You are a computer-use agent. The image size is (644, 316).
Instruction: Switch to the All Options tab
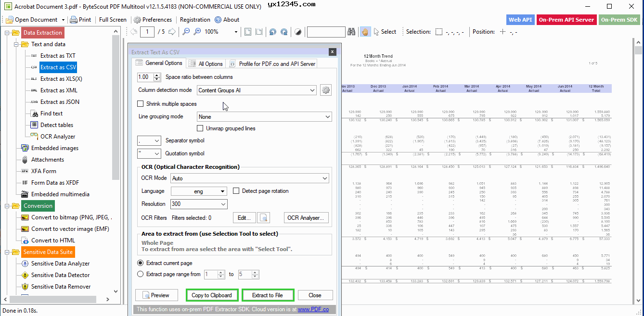(206, 63)
